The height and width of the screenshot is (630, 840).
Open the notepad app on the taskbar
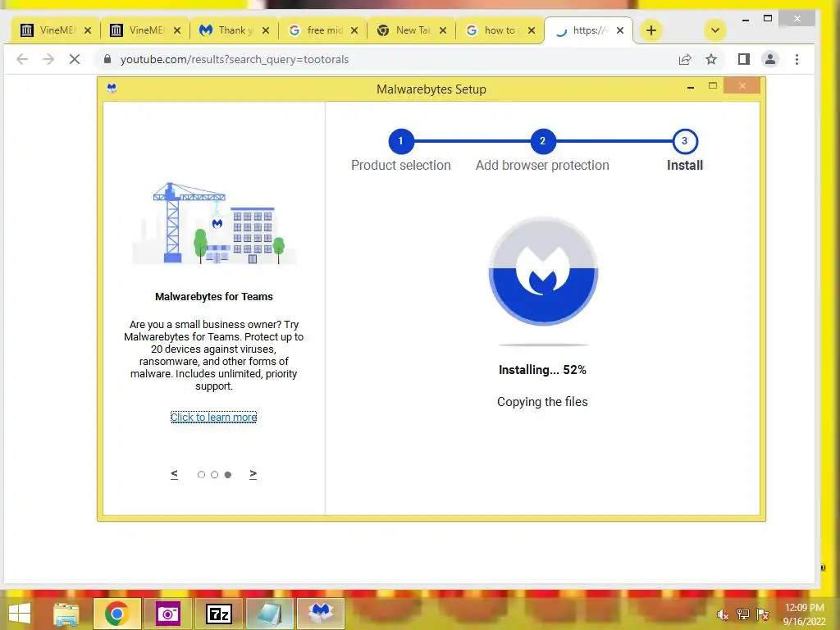coord(269,614)
